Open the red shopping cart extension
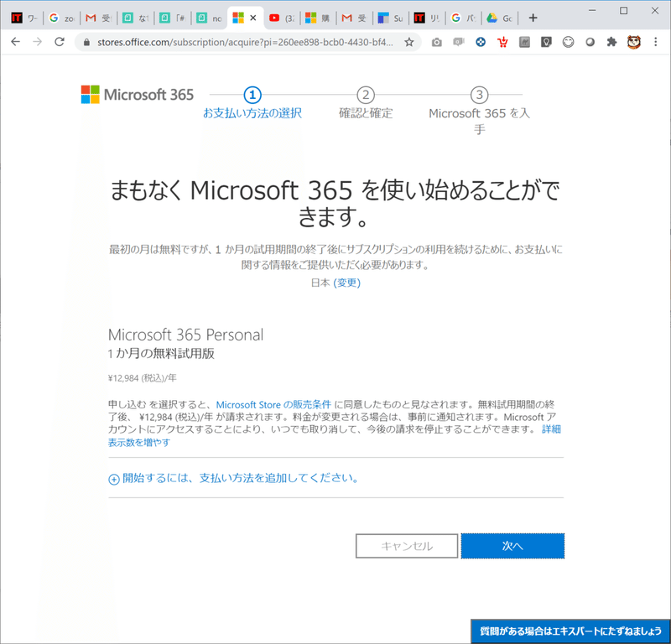Image resolution: width=671 pixels, height=644 pixels. 502,42
